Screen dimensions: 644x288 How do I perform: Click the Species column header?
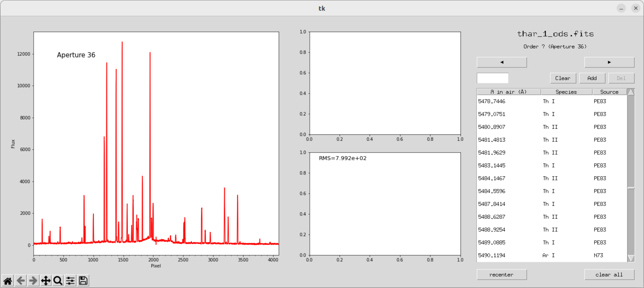(x=566, y=92)
